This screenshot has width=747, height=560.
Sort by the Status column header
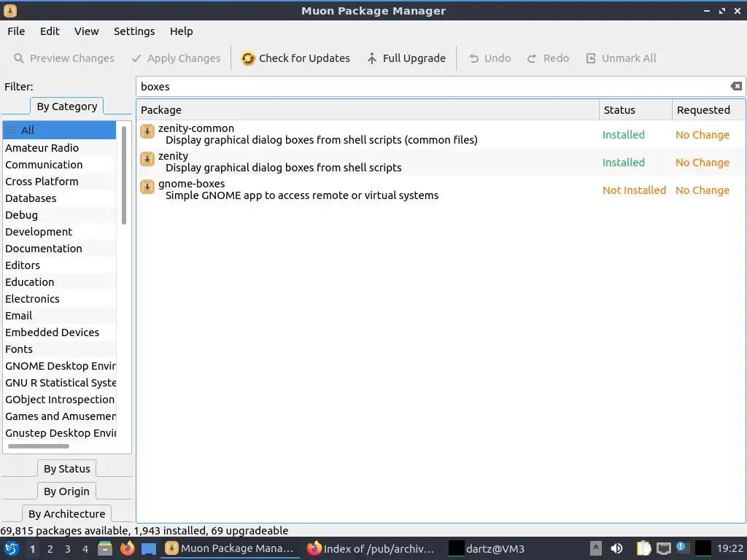point(635,110)
